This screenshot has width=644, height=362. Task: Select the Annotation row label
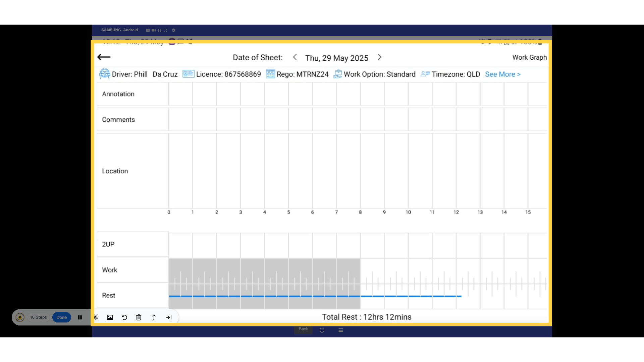tap(118, 94)
